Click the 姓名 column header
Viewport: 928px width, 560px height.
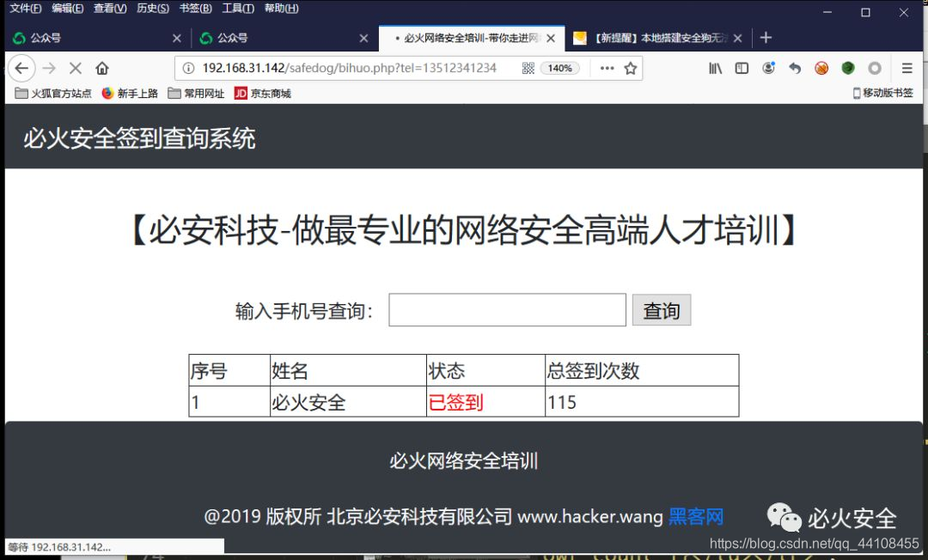(x=348, y=371)
